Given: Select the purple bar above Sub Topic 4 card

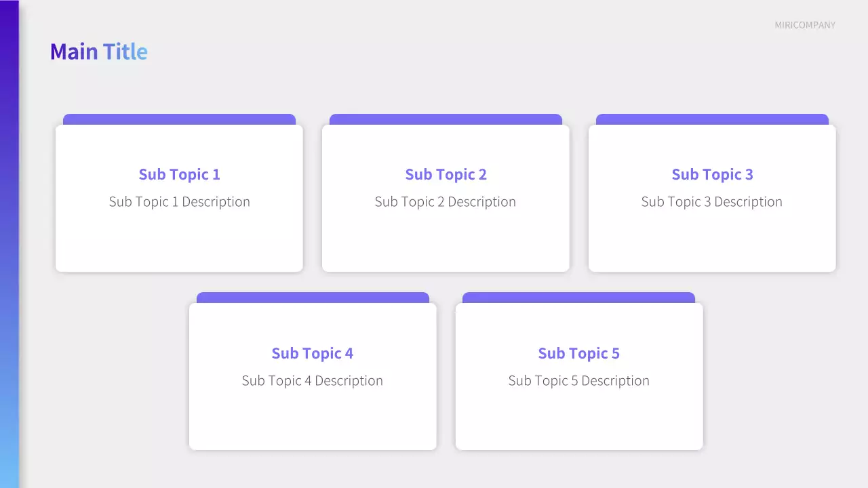Looking at the screenshot, I should click(x=313, y=298).
